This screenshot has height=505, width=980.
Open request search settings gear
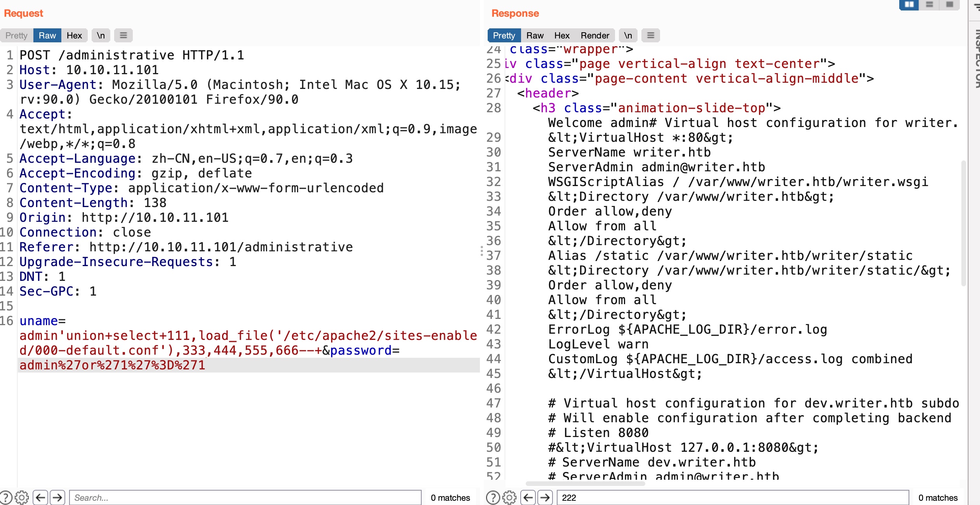22,498
